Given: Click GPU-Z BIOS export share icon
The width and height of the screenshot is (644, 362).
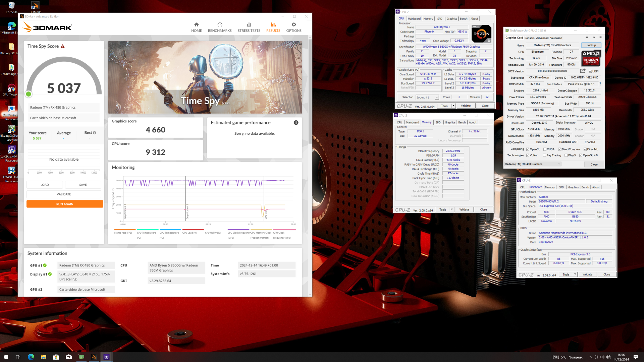Looking at the screenshot, I should click(583, 71).
